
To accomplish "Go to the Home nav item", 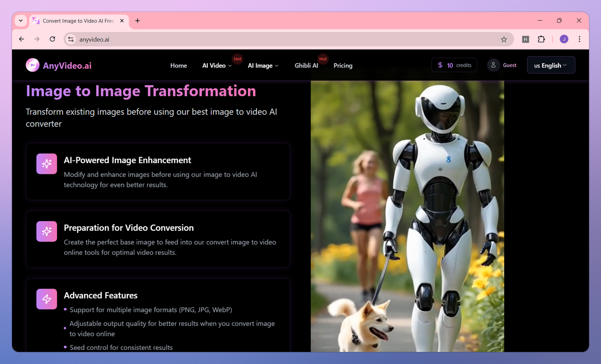I will (x=179, y=66).
